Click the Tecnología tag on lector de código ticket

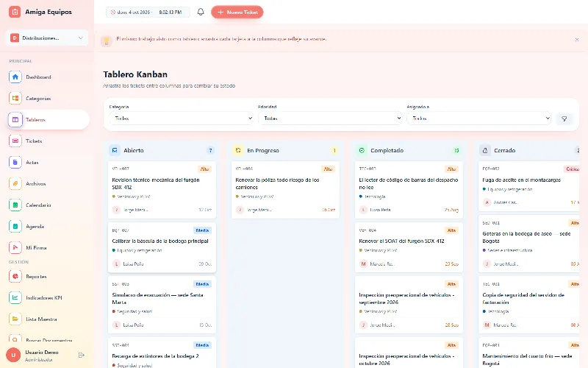[373, 197]
